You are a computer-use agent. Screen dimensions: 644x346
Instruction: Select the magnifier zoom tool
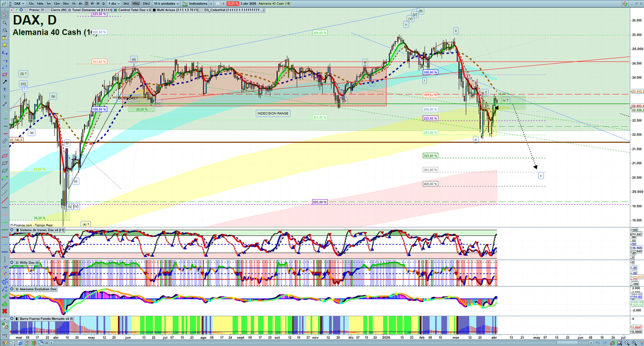click(4, 23)
